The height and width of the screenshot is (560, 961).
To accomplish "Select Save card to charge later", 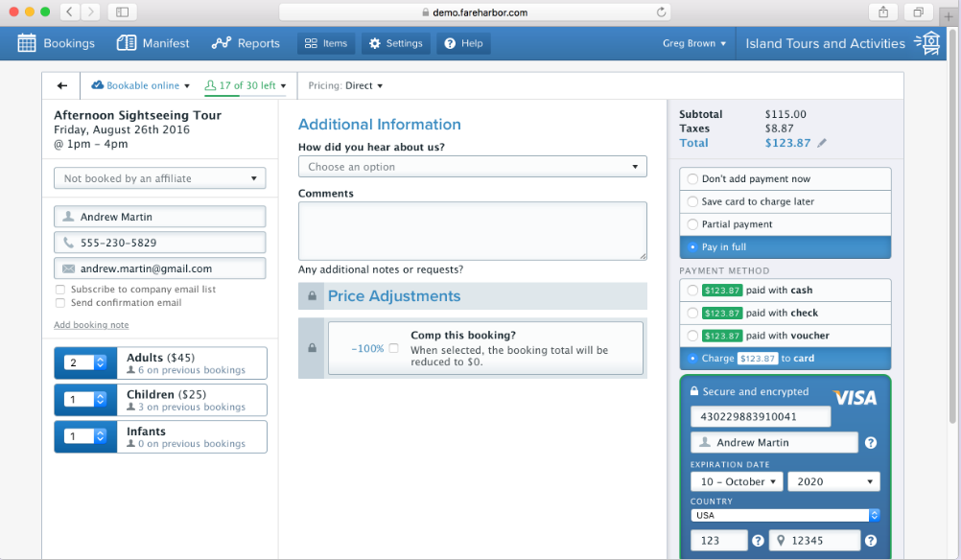I will [x=785, y=201].
